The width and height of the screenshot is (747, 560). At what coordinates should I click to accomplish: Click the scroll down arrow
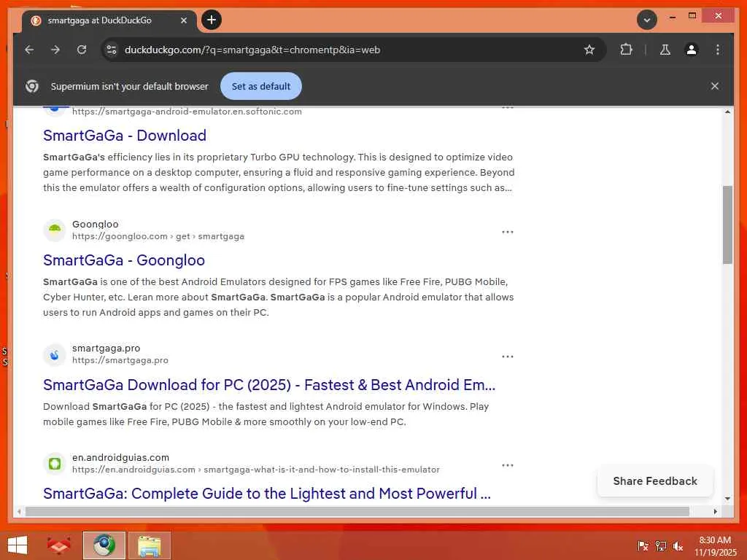point(727,499)
